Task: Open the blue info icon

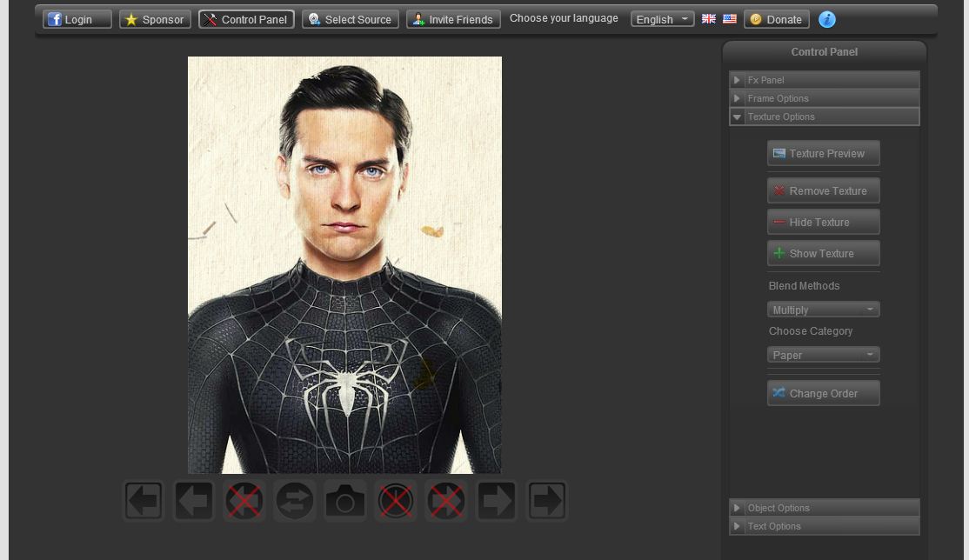Action: point(827,19)
